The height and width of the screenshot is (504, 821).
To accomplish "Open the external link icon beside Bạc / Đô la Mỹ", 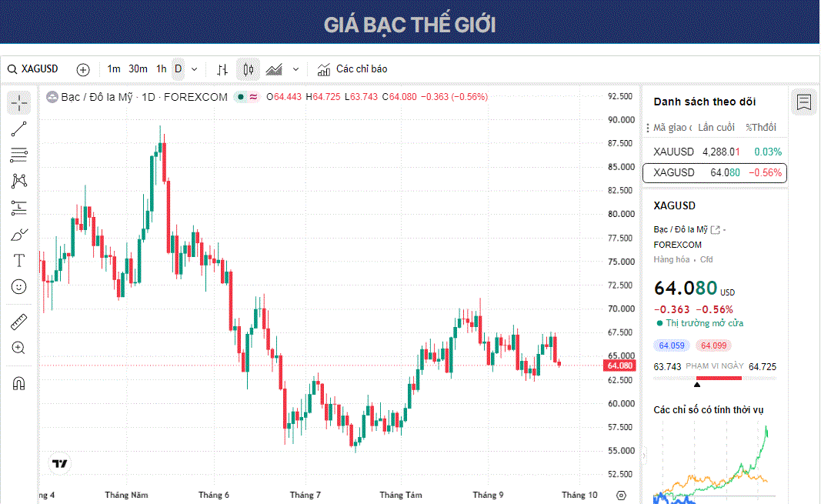I will click(x=716, y=230).
